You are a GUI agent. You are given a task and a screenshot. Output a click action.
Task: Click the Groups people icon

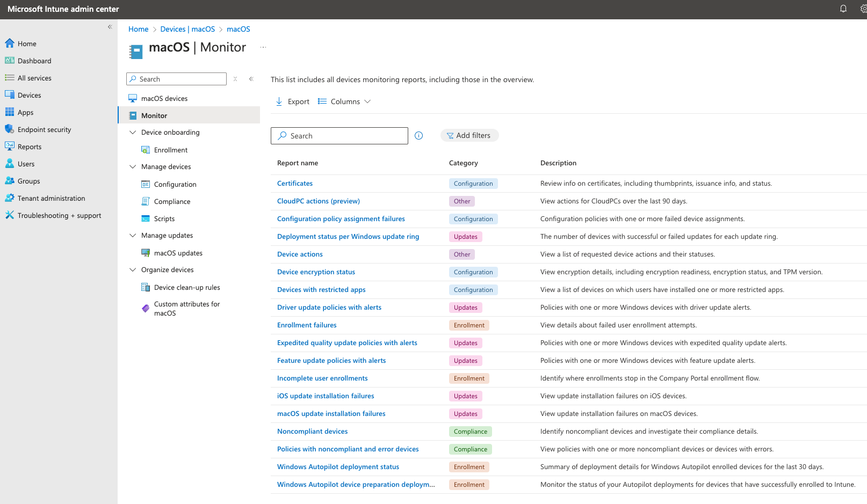coord(10,181)
